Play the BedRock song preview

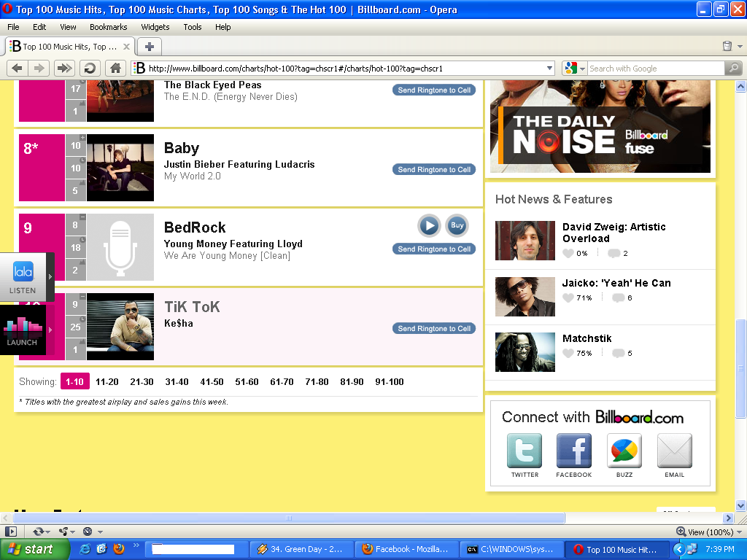point(429,226)
